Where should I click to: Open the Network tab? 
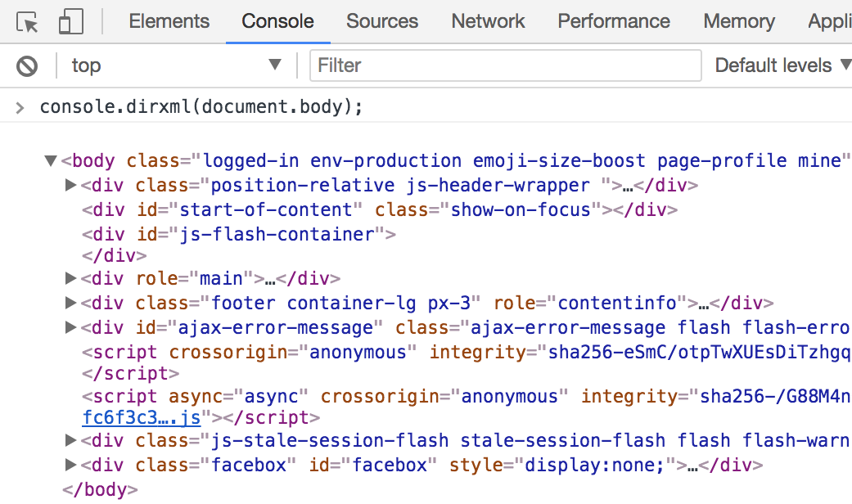(x=488, y=22)
